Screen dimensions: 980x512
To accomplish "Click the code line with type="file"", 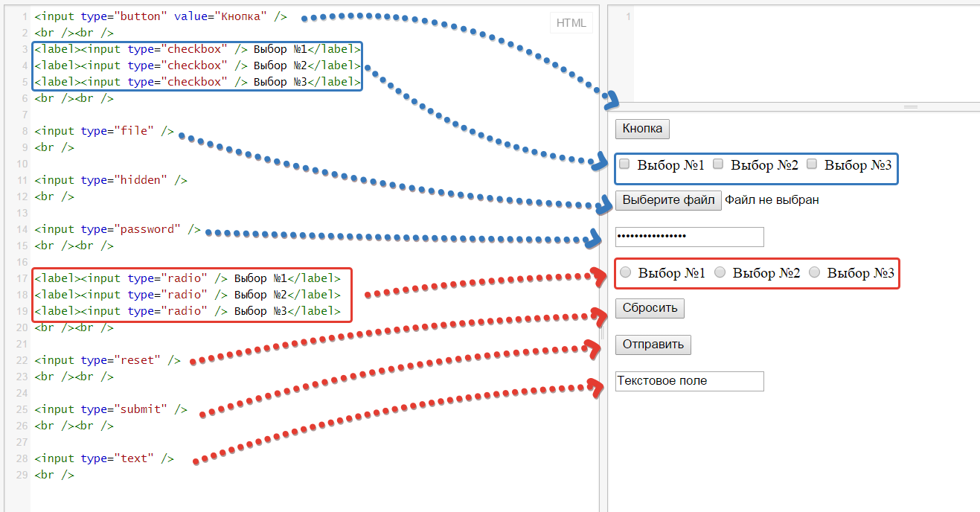I will (104, 131).
